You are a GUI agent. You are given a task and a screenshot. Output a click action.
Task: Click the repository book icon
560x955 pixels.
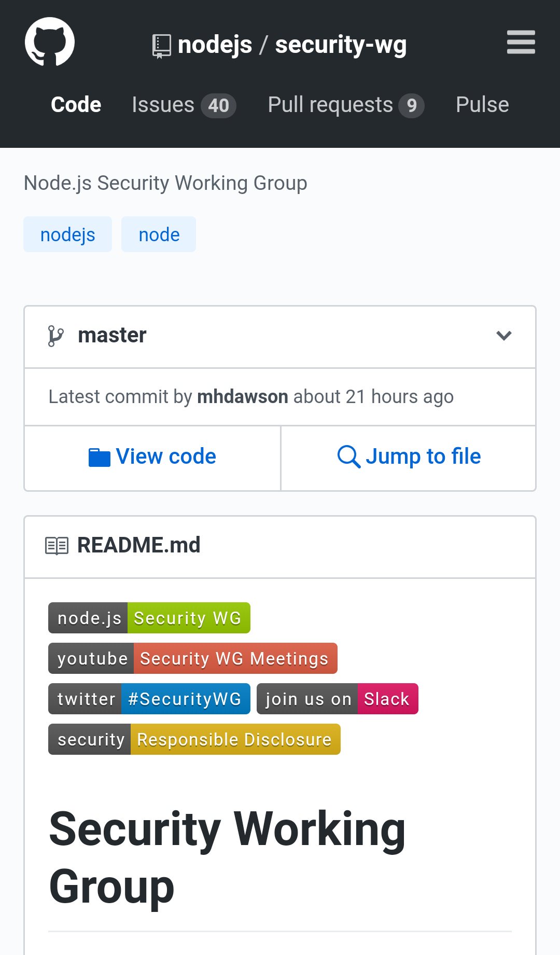[162, 46]
